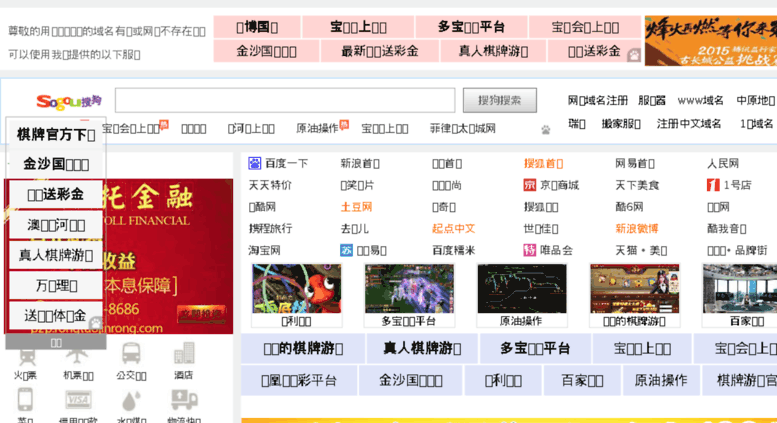Select the 澳 河 entry in the left floating panel

click(56, 225)
